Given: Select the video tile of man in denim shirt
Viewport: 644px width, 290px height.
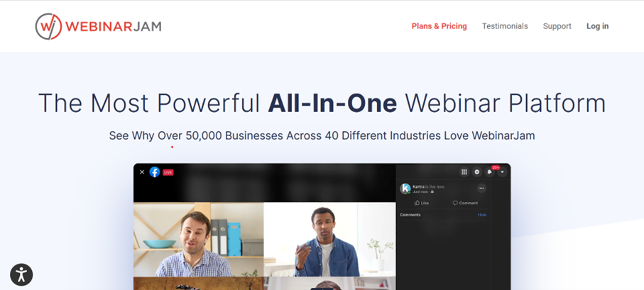Looking at the screenshot, I should coord(329,239).
